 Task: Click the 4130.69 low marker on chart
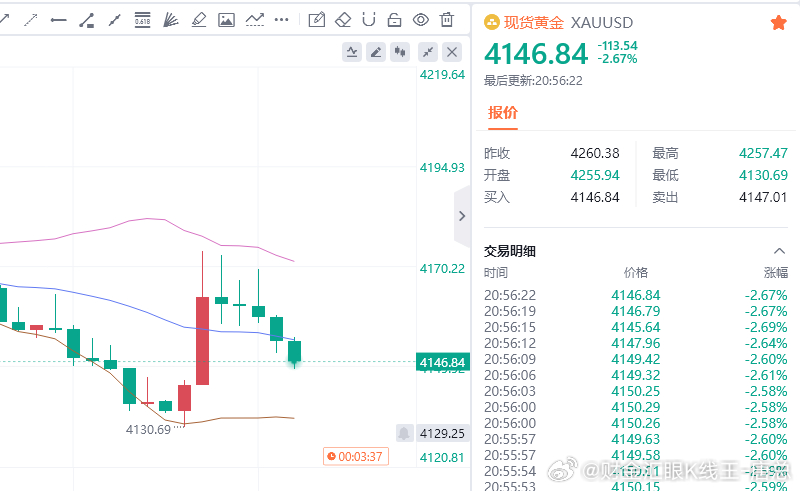148,429
